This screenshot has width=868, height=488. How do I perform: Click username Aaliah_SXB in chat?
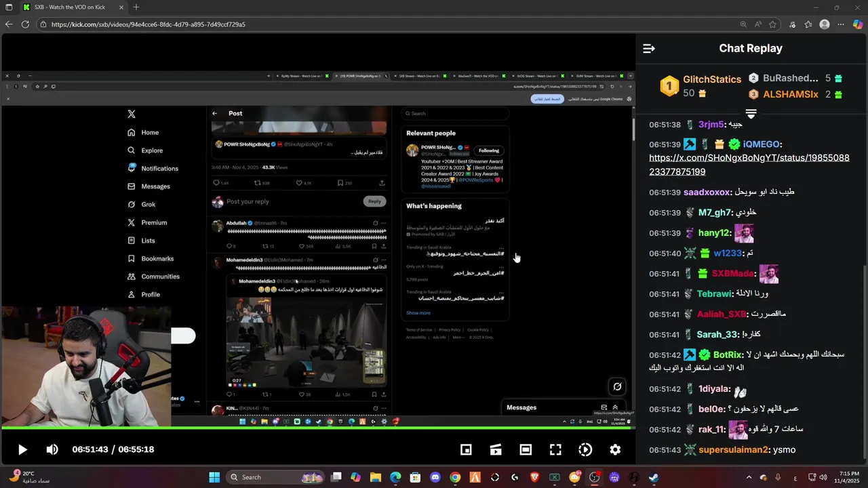[722, 314]
